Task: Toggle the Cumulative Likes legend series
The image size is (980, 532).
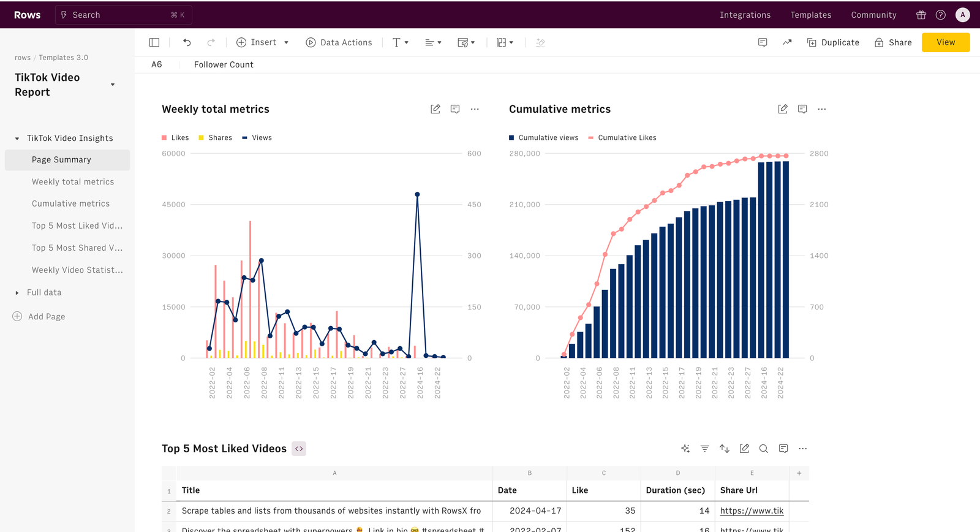Action: pos(622,138)
